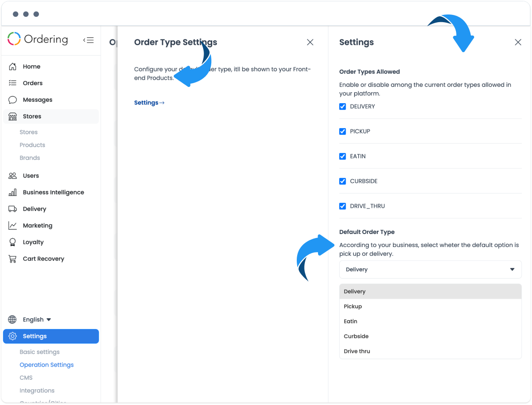Click the Stores shop icon
The height and width of the screenshot is (405, 532).
click(13, 116)
